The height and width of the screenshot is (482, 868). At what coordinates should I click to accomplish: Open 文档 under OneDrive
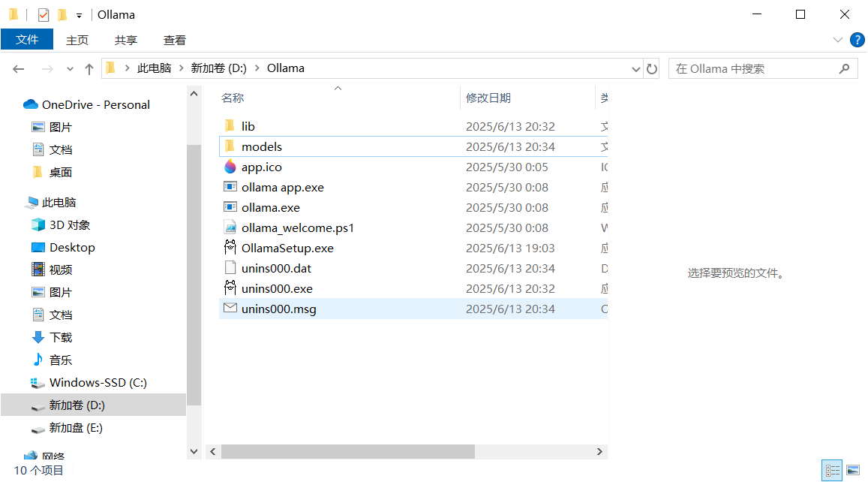pyautogui.click(x=60, y=149)
